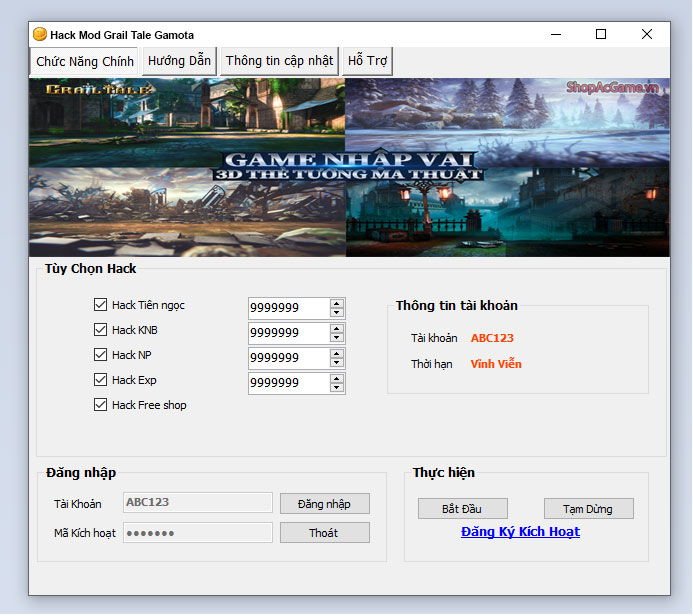Decrease Hack Tiên ngọc value with down arrow
The image size is (693, 616).
click(337, 312)
